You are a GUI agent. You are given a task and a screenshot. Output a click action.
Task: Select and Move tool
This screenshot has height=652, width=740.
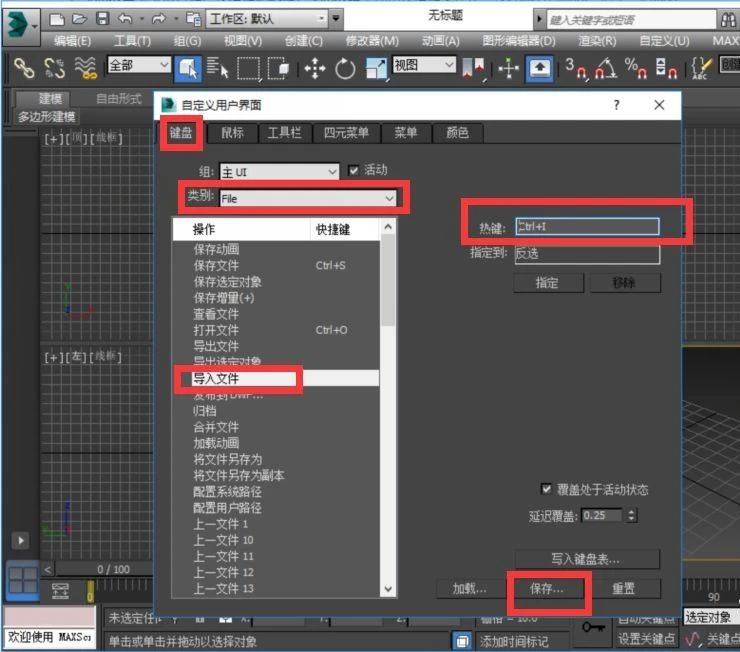tap(315, 69)
